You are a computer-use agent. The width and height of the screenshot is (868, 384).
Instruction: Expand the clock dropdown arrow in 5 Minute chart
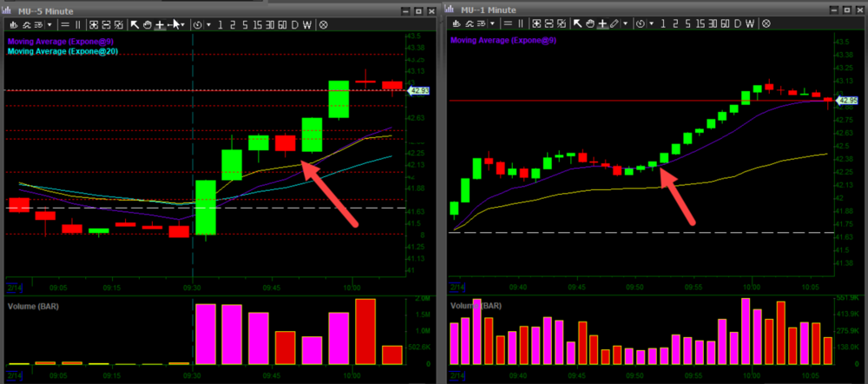208,25
